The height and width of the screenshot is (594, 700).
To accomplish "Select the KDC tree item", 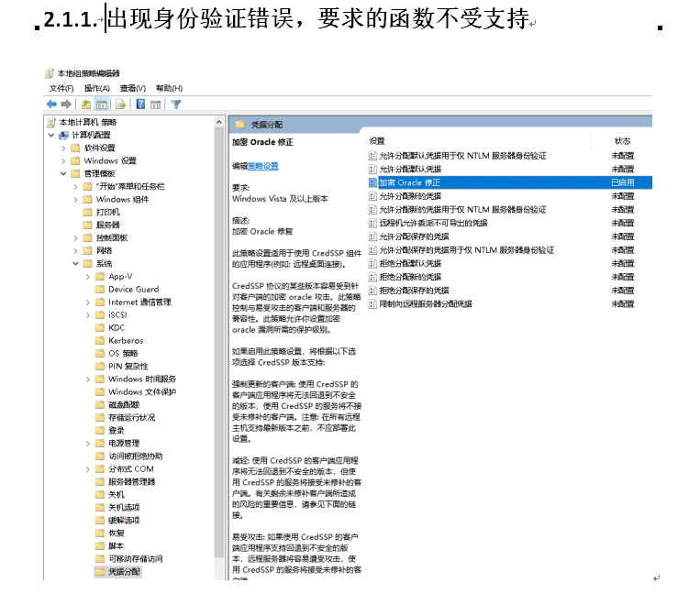I will tap(117, 328).
